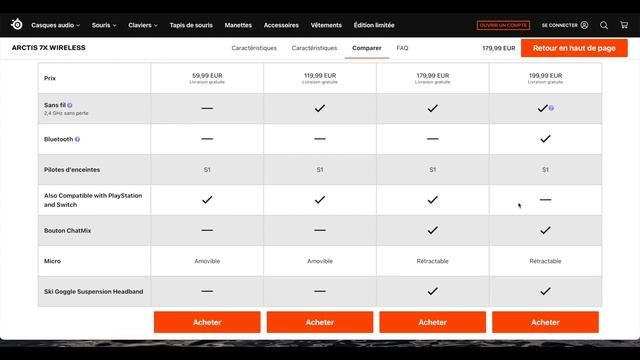Screen dimensions: 640x360
Task: Click Sans fil dash in 59,99 EUR column
Action: (207, 108)
